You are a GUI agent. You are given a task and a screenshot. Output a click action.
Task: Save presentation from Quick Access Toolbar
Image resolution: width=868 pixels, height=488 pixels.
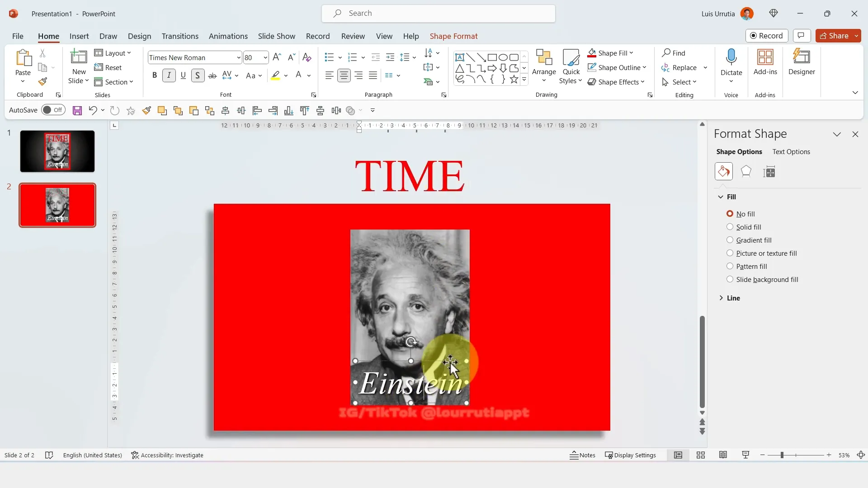(x=77, y=110)
